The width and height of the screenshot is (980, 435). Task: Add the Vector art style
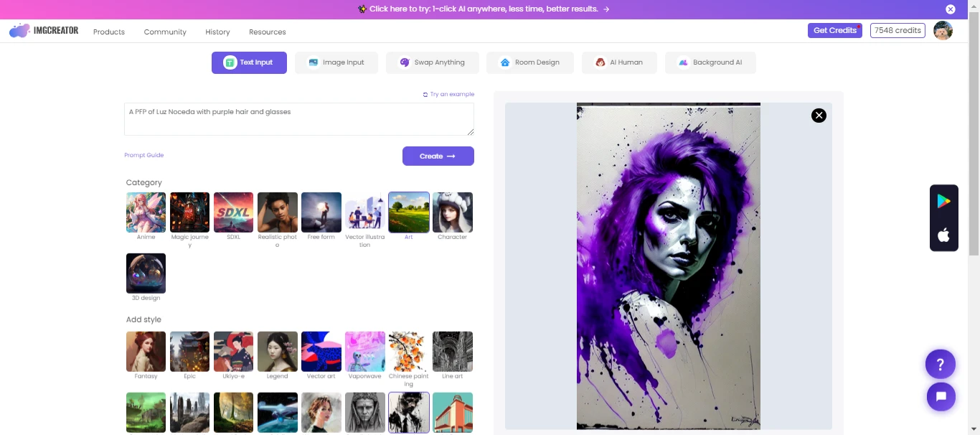click(x=321, y=352)
